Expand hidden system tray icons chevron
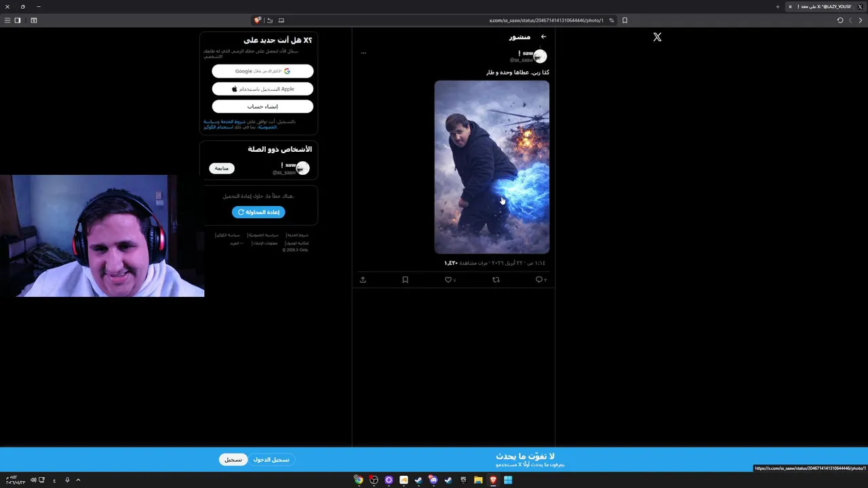 point(78,480)
